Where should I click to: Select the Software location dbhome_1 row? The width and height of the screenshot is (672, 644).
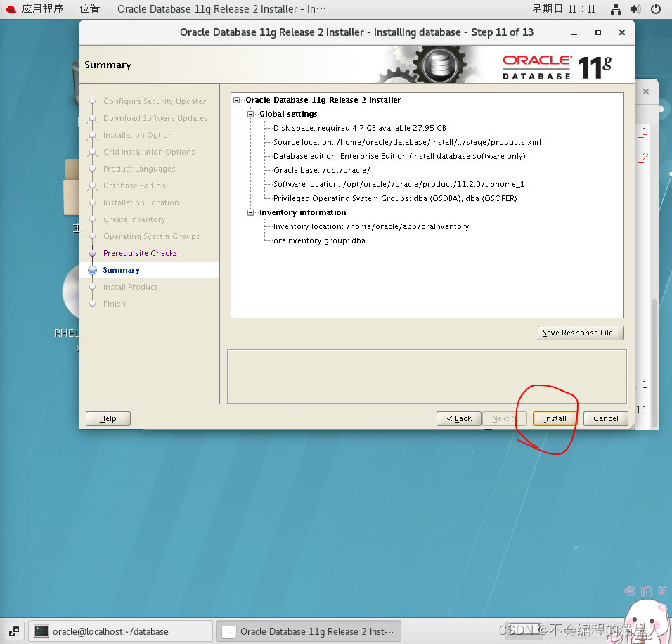pyautogui.click(x=399, y=184)
